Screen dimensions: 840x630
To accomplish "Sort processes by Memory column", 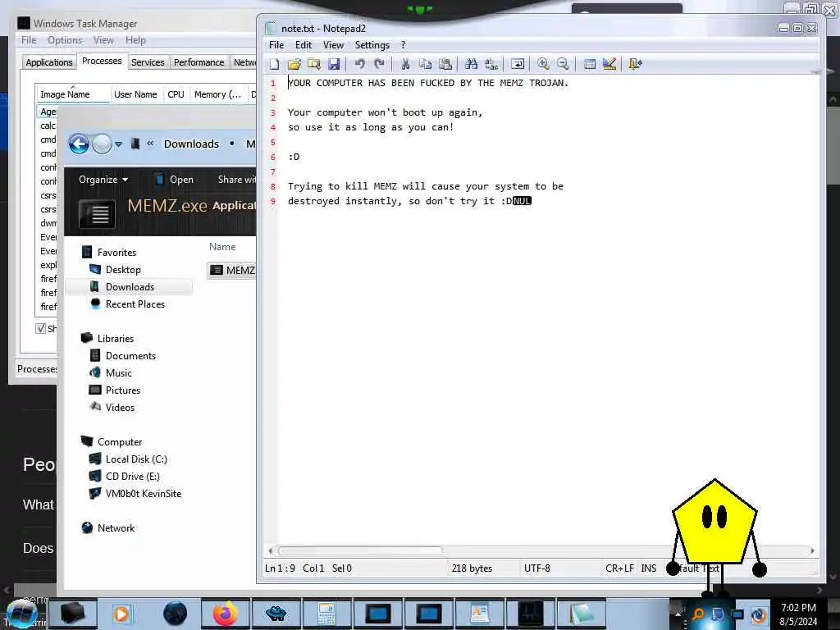I will [217, 94].
